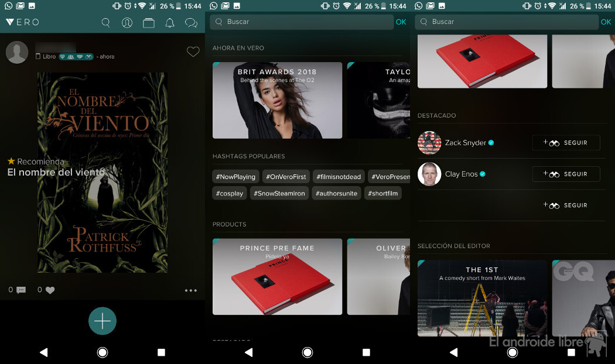The width and height of the screenshot is (615, 364).
Task: Open Clay Enos's profile picture
Action: (x=429, y=174)
